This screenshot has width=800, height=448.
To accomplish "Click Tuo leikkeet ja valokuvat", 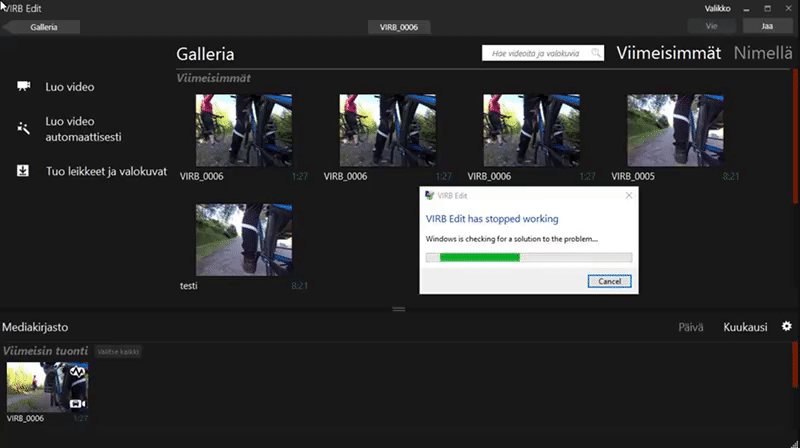I will pyautogui.click(x=106, y=171).
